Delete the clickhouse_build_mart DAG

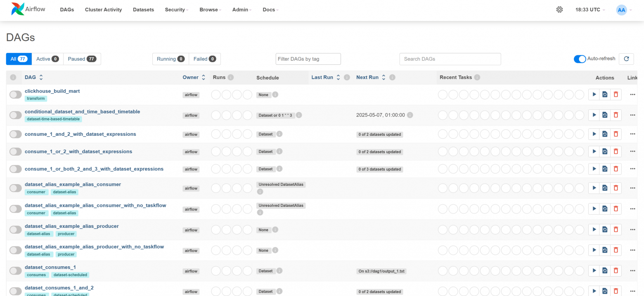click(x=616, y=95)
